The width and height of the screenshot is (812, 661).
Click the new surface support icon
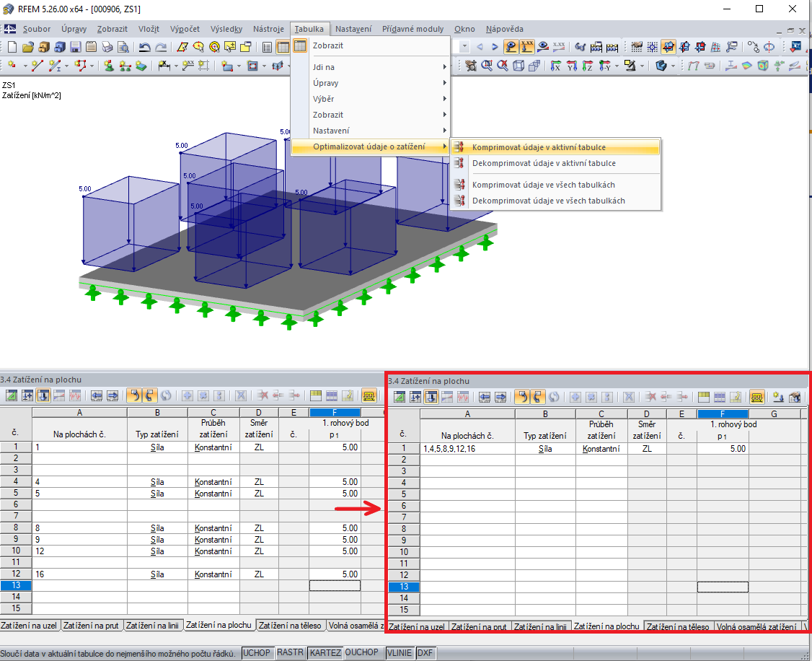click(141, 66)
